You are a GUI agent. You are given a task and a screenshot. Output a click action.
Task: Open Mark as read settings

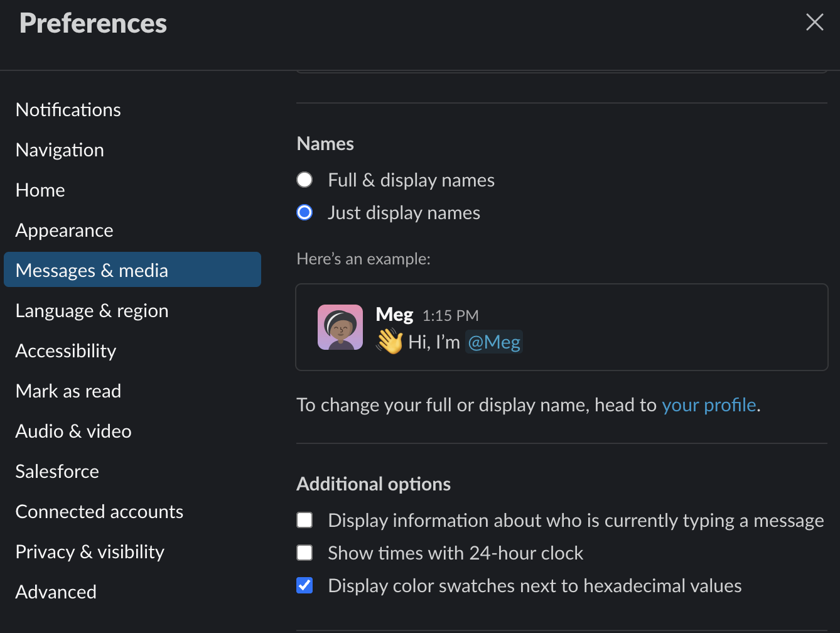(x=68, y=391)
